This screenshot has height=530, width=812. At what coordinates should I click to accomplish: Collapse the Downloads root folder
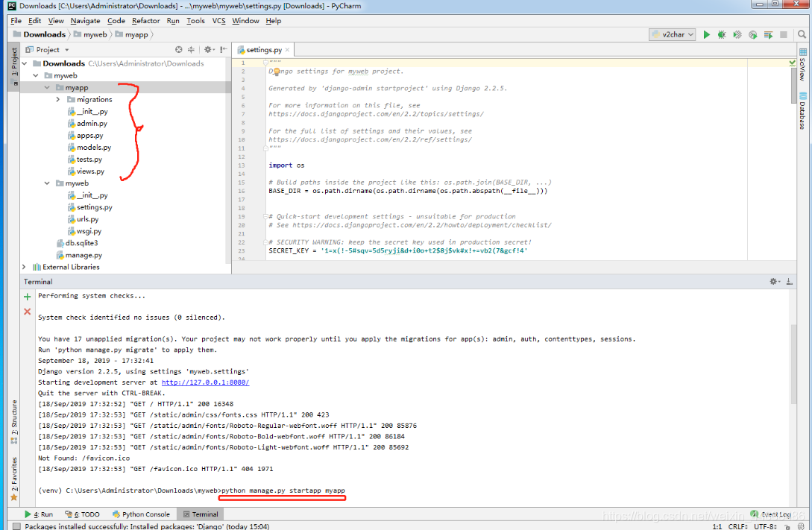click(x=25, y=63)
